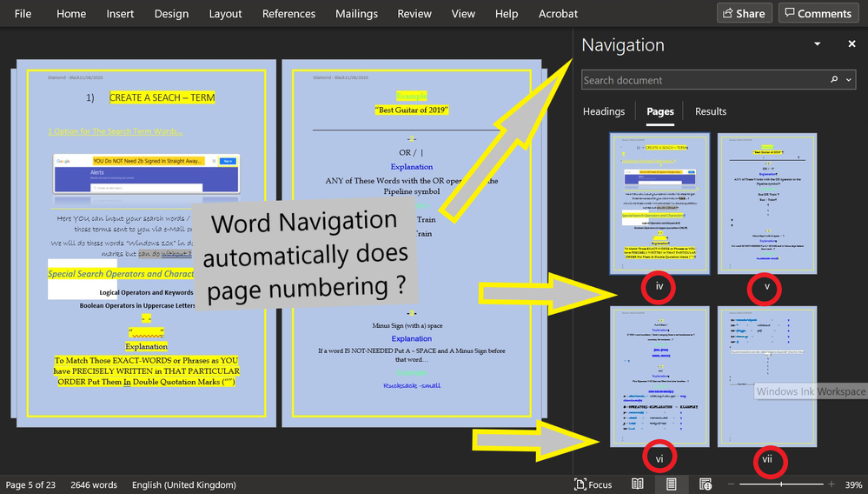868x494 pixels.
Task: Select page vi thumbnail in Navigation
Action: coord(659,377)
